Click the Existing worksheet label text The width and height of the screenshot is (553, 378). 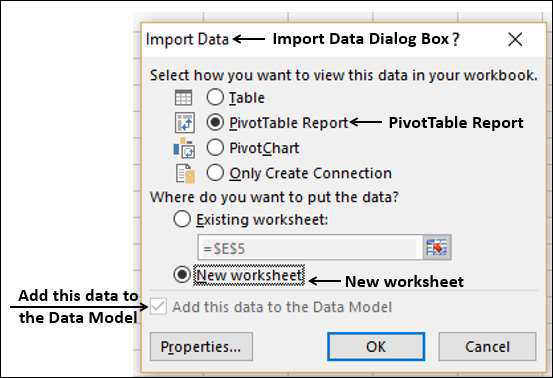click(262, 220)
